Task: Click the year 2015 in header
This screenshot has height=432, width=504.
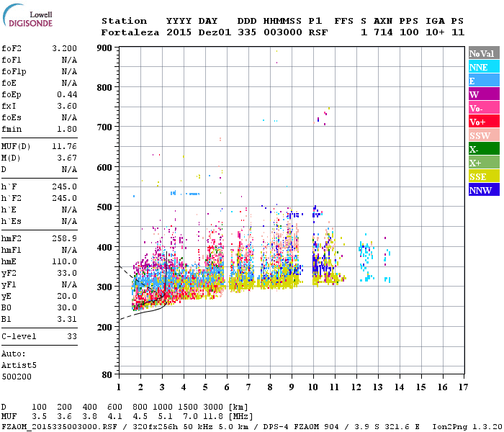Action: click(179, 32)
